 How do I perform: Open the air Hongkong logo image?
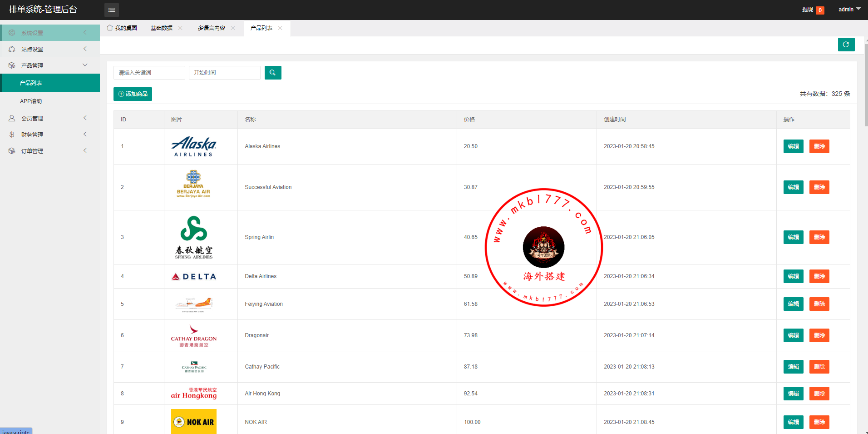194,394
